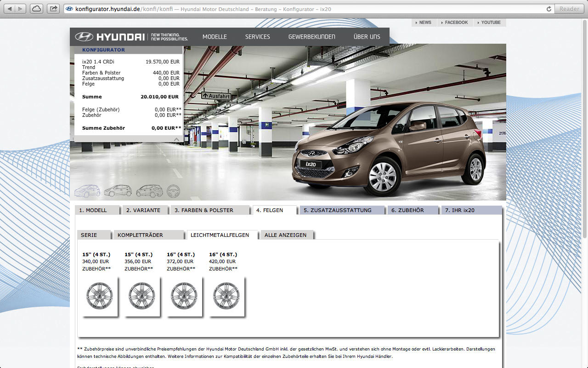Collapse the Konfigurator price summary panel

(176, 139)
